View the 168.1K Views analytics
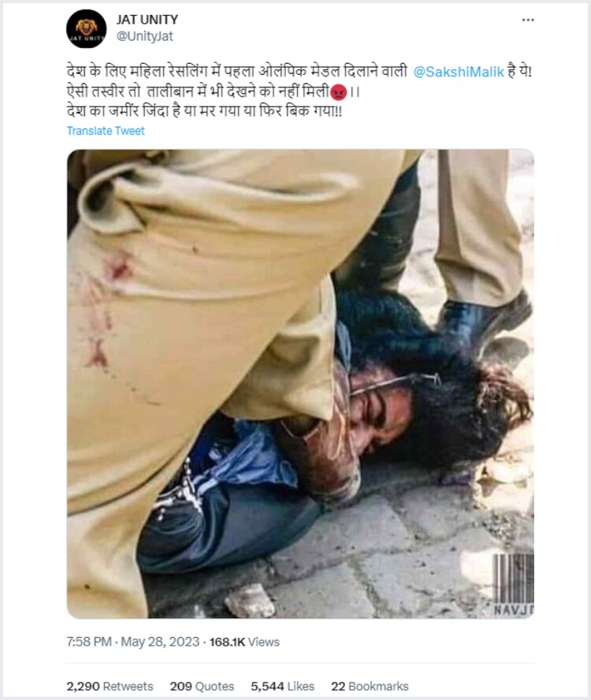591x700 pixels. [244, 642]
